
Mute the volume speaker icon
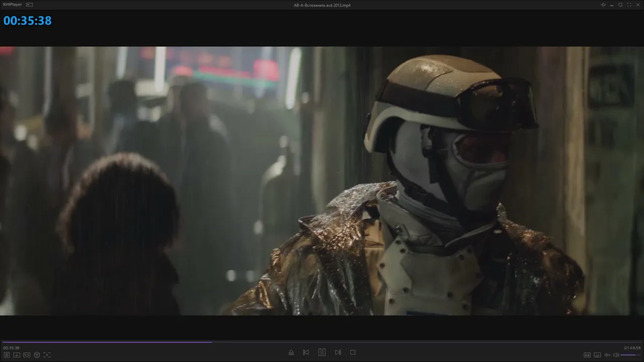click(616, 355)
